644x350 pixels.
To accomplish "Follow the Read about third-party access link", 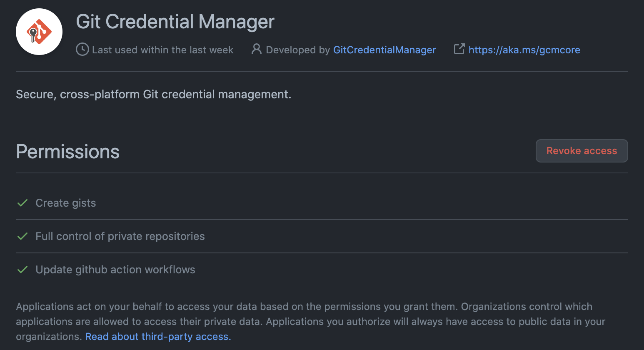I will 158,337.
